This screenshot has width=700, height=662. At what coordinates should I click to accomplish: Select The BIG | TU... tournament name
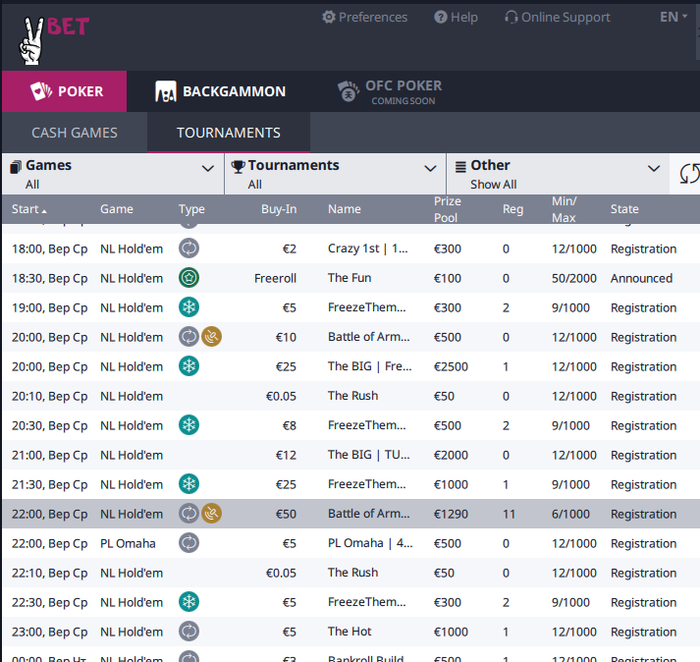click(x=369, y=454)
